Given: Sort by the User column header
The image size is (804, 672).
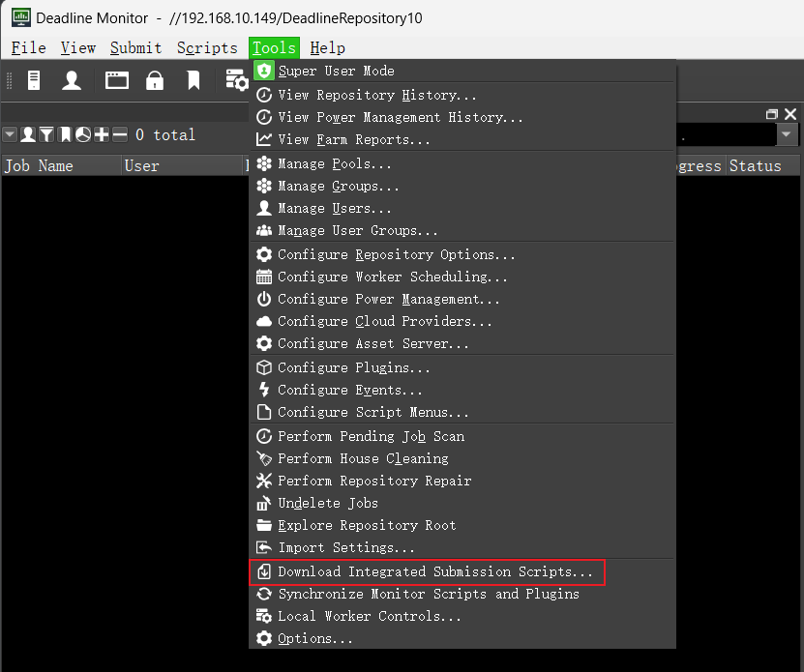Looking at the screenshot, I should tap(182, 166).
